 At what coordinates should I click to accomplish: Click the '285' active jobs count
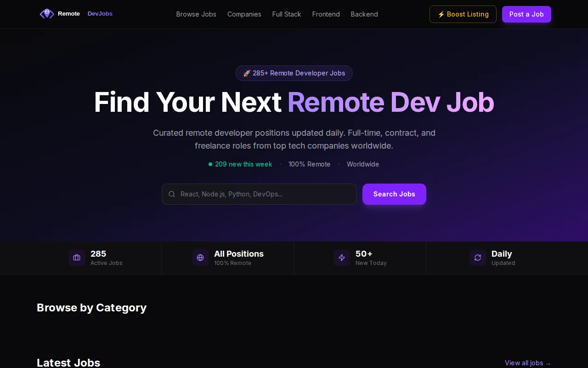pyautogui.click(x=98, y=254)
